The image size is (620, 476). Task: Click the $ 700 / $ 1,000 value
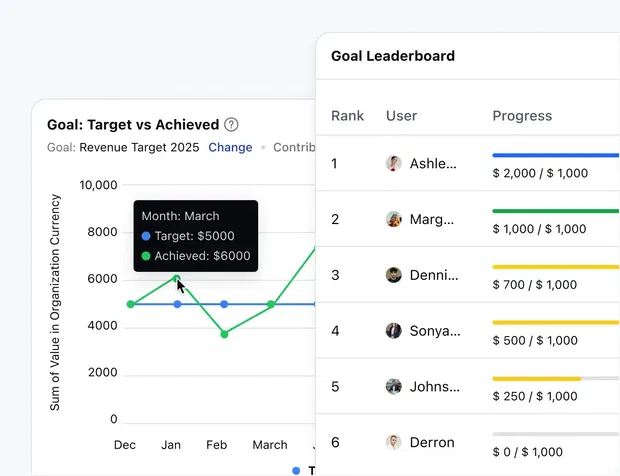[x=535, y=285]
